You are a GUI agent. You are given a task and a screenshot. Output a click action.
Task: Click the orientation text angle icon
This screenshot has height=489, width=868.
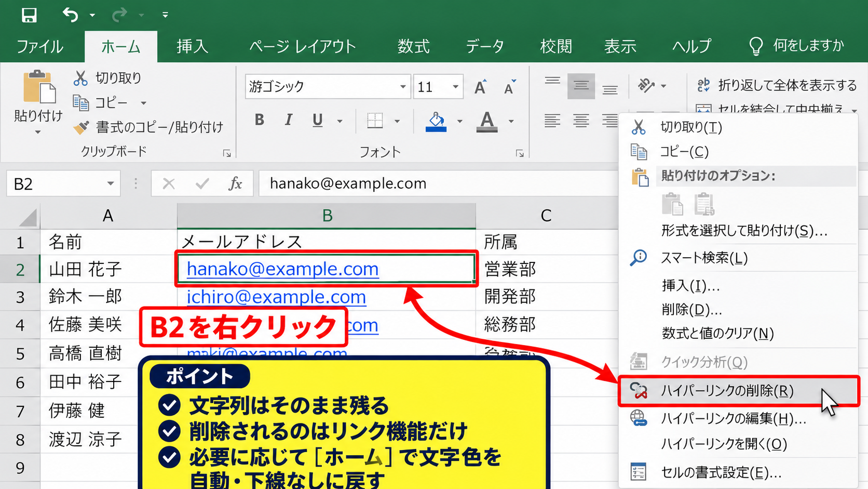pyautogui.click(x=646, y=85)
